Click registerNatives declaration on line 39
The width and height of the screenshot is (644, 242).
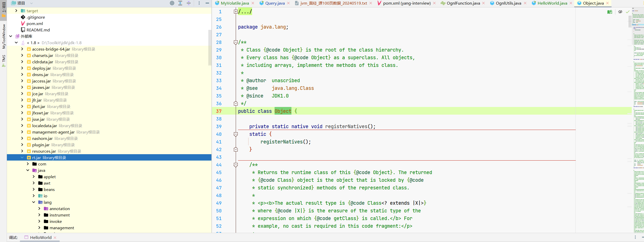(x=346, y=126)
